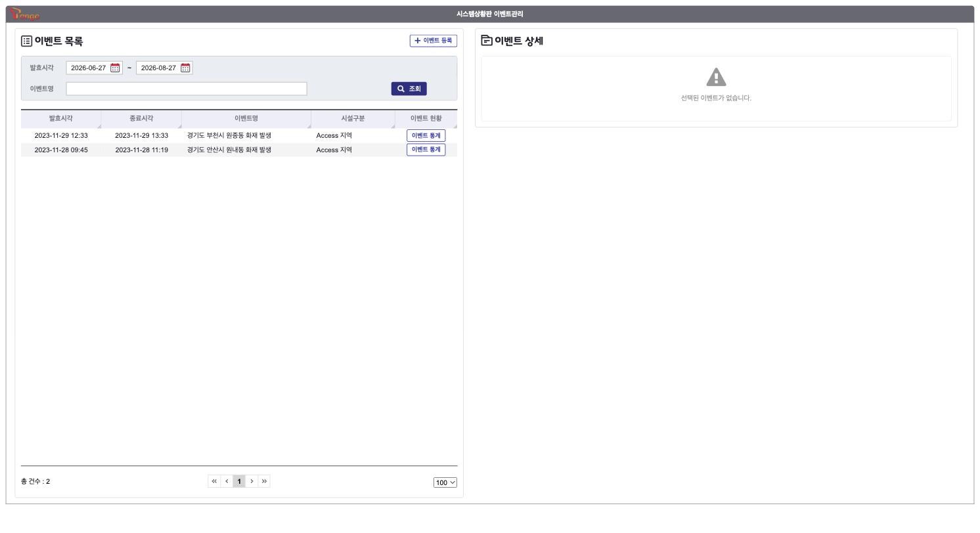Go to the next page
Image resolution: width=980 pixels, height=533 pixels.
[x=252, y=481]
